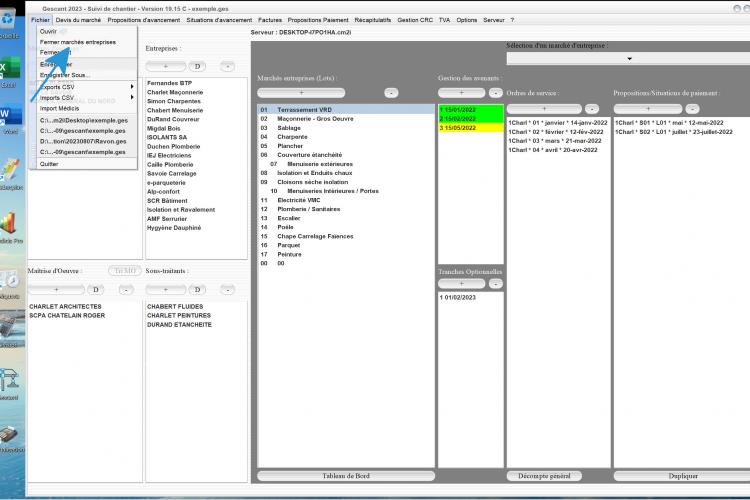Remove an ordre de service with -
Screen dimensions: 750x500
[x=592, y=109]
